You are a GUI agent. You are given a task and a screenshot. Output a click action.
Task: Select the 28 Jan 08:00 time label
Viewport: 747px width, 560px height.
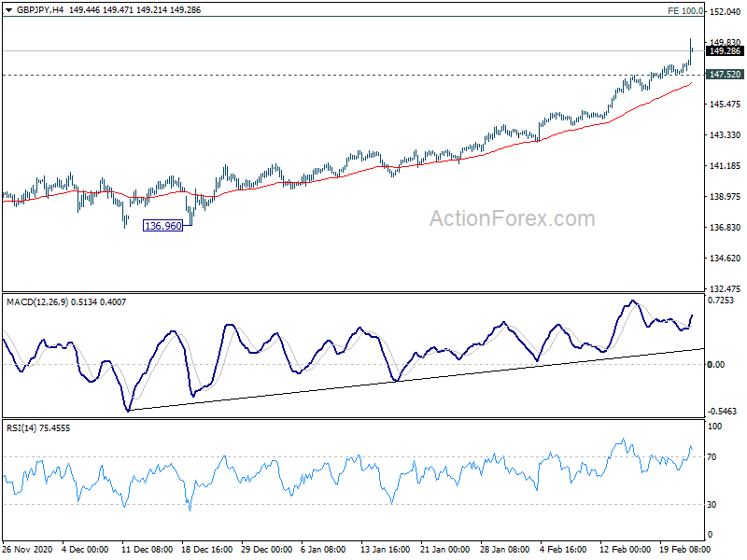504,550
